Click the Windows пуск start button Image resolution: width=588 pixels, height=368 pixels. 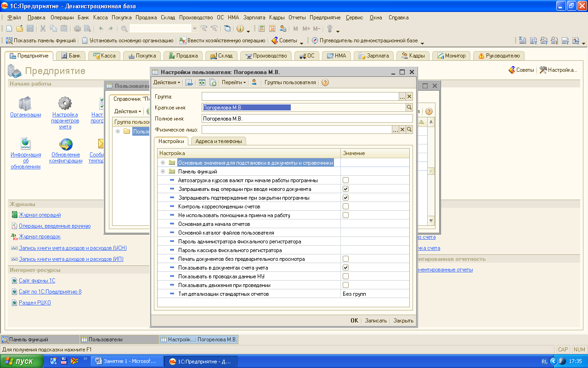point(23,361)
